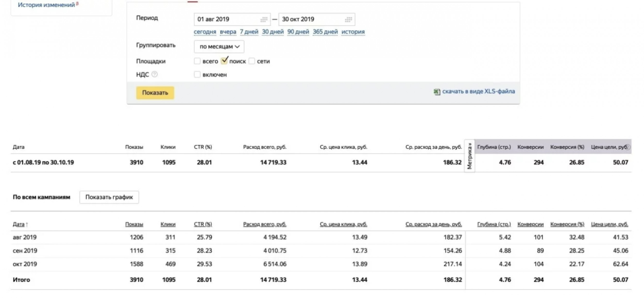Sort table by Расход всего column
Image resolution: width=644 pixels, height=298 pixels.
tap(265, 224)
